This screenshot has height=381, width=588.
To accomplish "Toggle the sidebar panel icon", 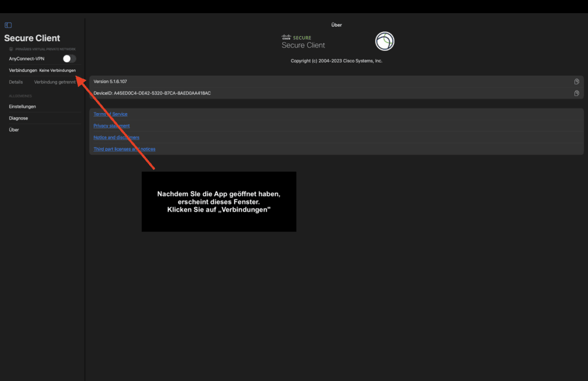I will click(x=8, y=25).
